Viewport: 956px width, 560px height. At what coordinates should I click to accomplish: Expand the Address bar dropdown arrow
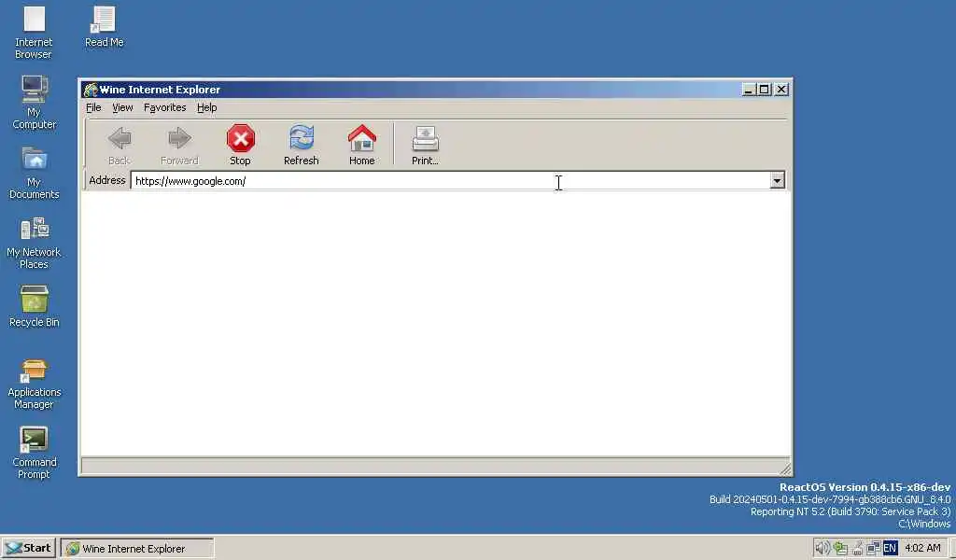click(777, 180)
